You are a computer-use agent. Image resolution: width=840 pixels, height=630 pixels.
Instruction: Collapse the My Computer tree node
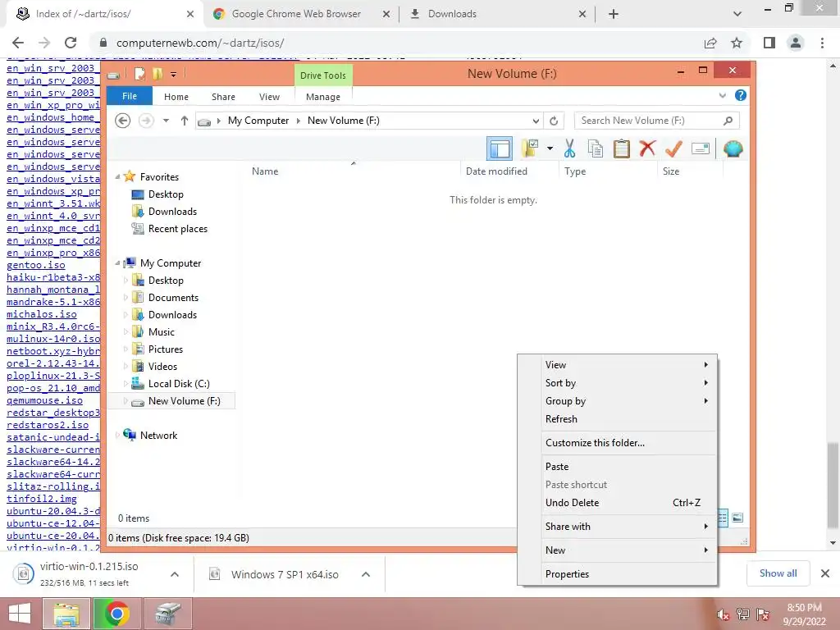118,263
